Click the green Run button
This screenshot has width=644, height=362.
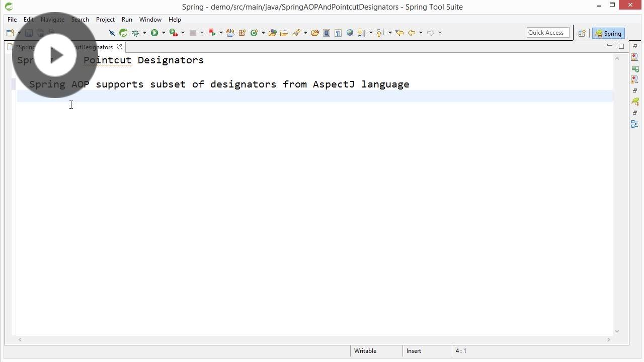tap(154, 33)
